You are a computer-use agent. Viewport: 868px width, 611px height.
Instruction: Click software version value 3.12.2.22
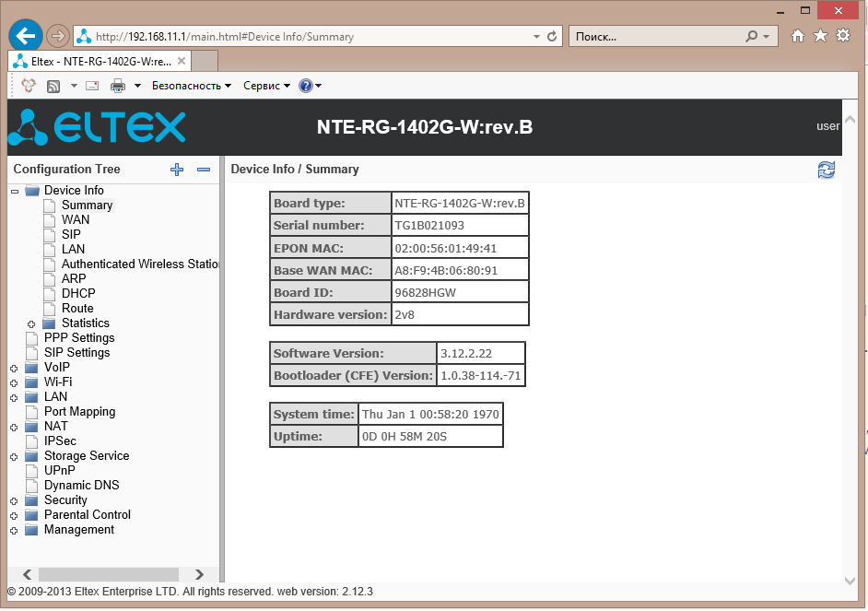pyautogui.click(x=466, y=354)
